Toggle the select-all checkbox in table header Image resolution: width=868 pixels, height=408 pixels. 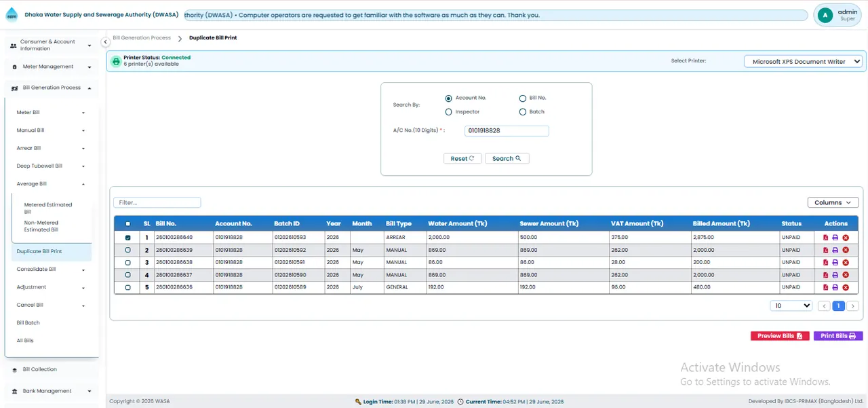point(128,223)
